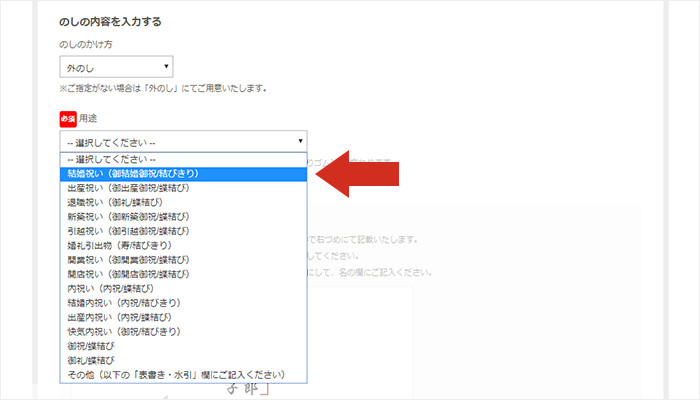
Task: Click the 用途 field label
Action: (x=88, y=118)
